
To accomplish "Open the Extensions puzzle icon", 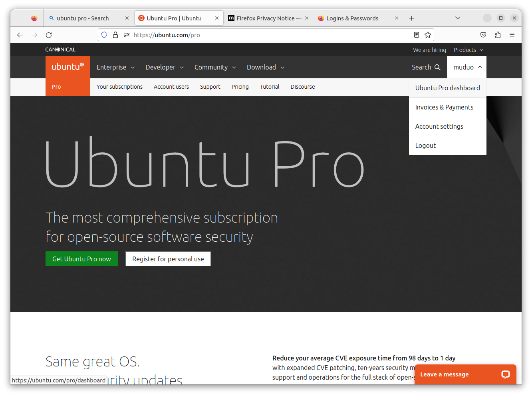I will 498,35.
